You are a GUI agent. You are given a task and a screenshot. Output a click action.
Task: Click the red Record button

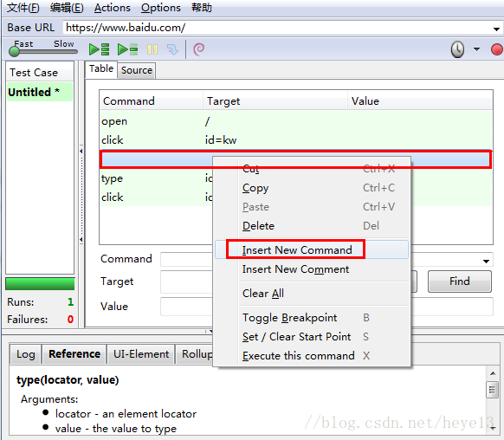[497, 49]
